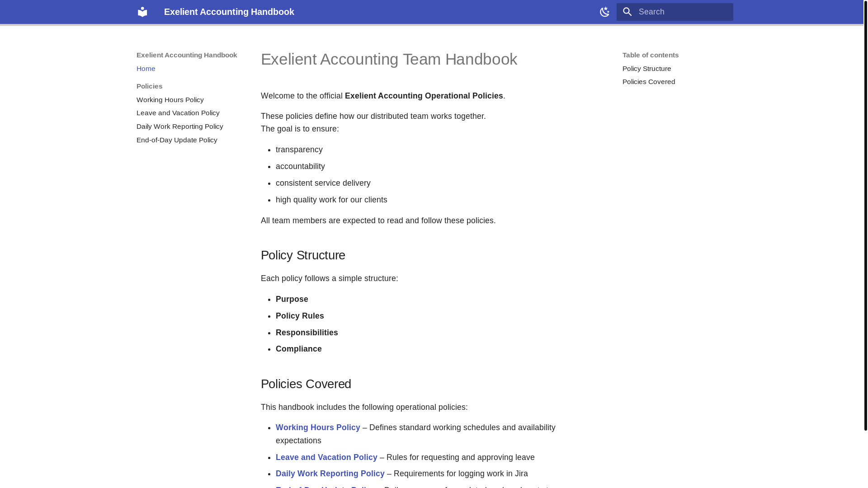Click the 'Exelient Accounting Team Handbook' title
Image resolution: width=868 pixels, height=488 pixels.
pos(389,59)
